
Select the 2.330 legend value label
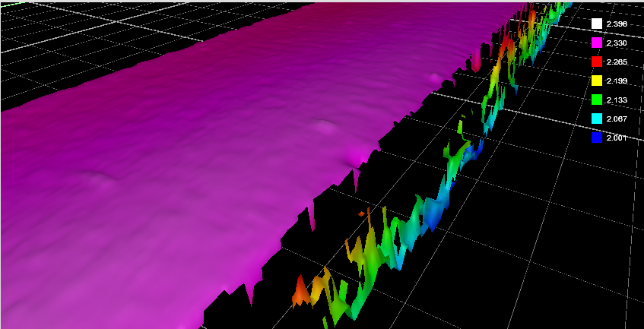[x=617, y=43]
